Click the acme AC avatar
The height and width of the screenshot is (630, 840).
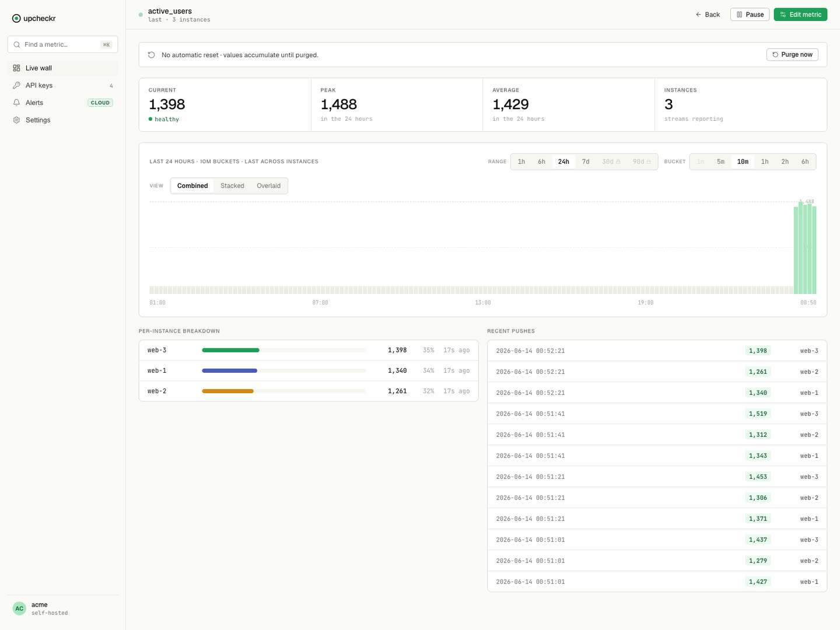(19, 608)
